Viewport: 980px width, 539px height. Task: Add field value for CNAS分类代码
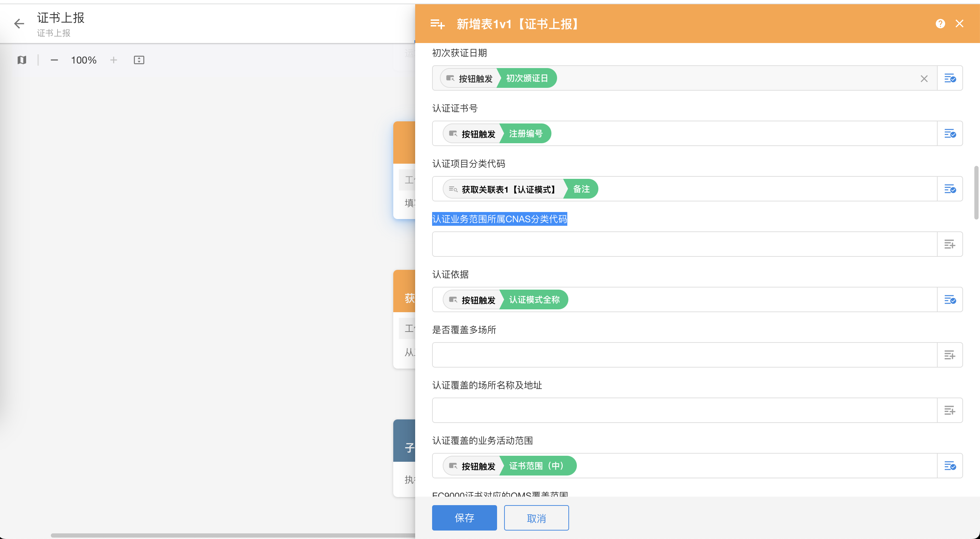coord(950,244)
